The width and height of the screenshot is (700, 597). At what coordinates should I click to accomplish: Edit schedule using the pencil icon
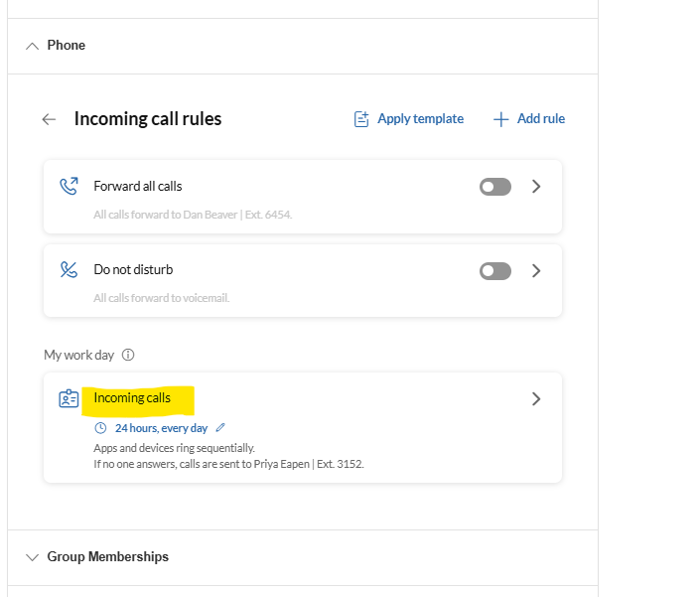(x=220, y=428)
